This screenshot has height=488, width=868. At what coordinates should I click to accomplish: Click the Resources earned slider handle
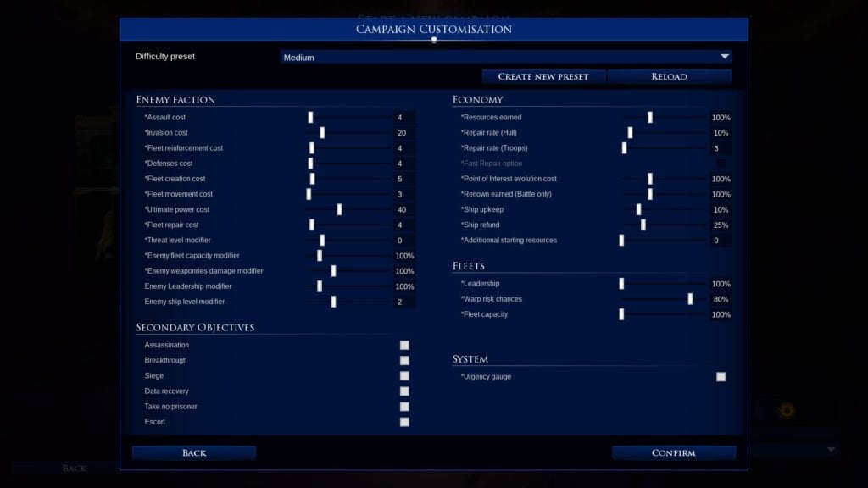(649, 117)
